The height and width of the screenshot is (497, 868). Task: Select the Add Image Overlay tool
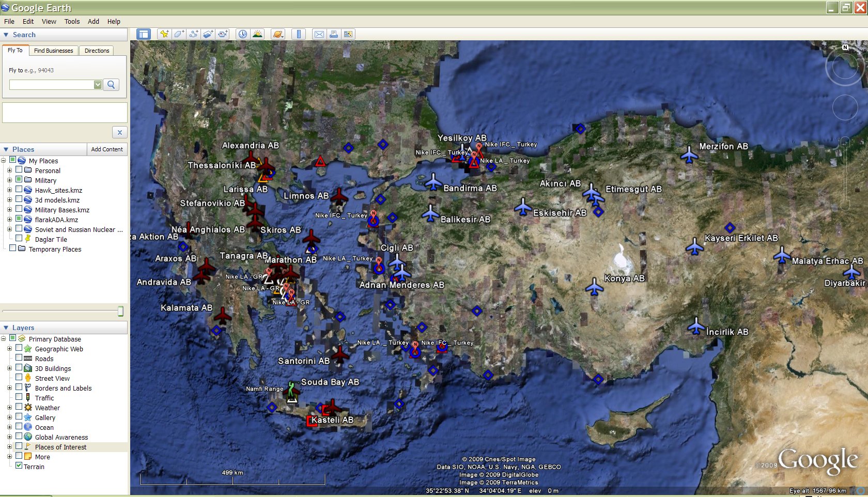tap(208, 34)
